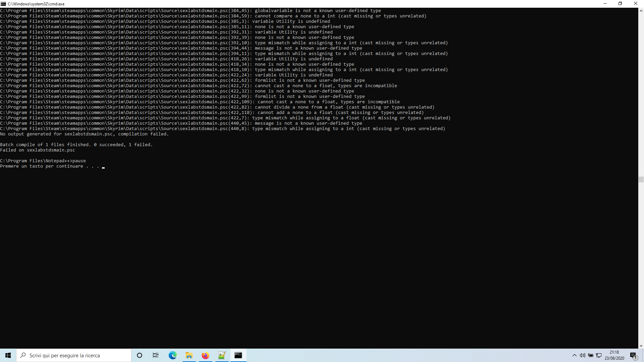Click the cmd.exe title bar icon
644x362 pixels.
[x=3, y=4]
